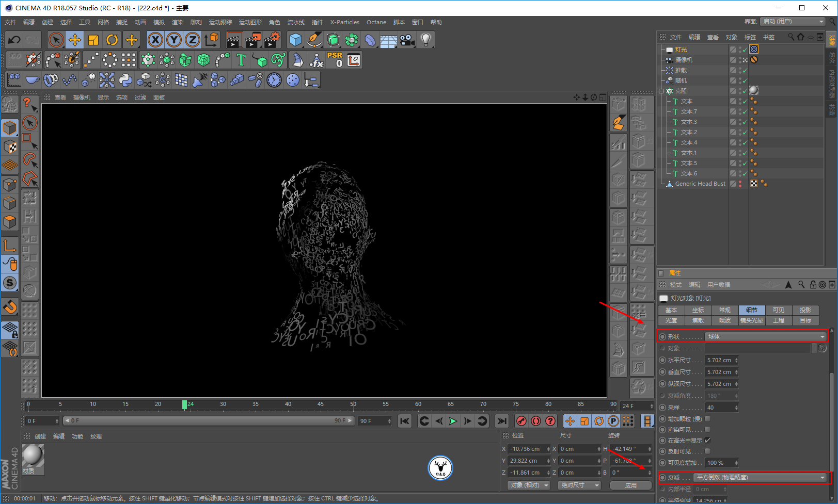Image resolution: width=838 pixels, height=504 pixels.
Task: Click the MoText green T icon
Action: 241,60
